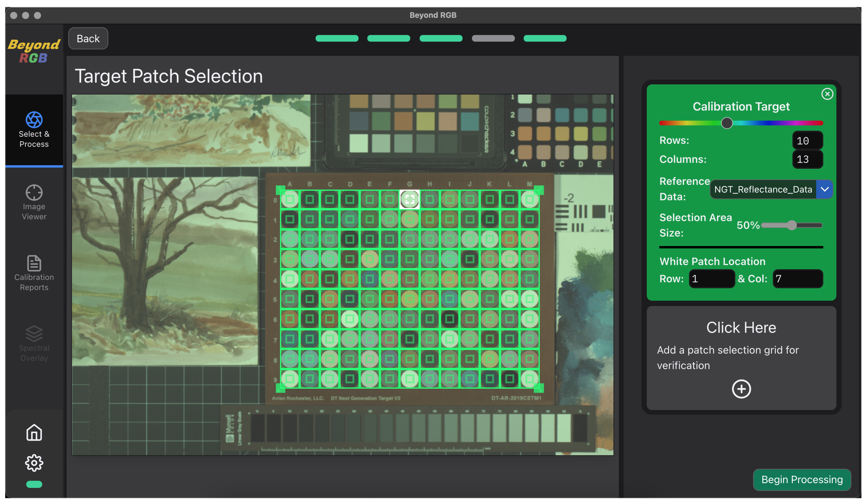
Task: Click the Back button
Action: (x=88, y=39)
